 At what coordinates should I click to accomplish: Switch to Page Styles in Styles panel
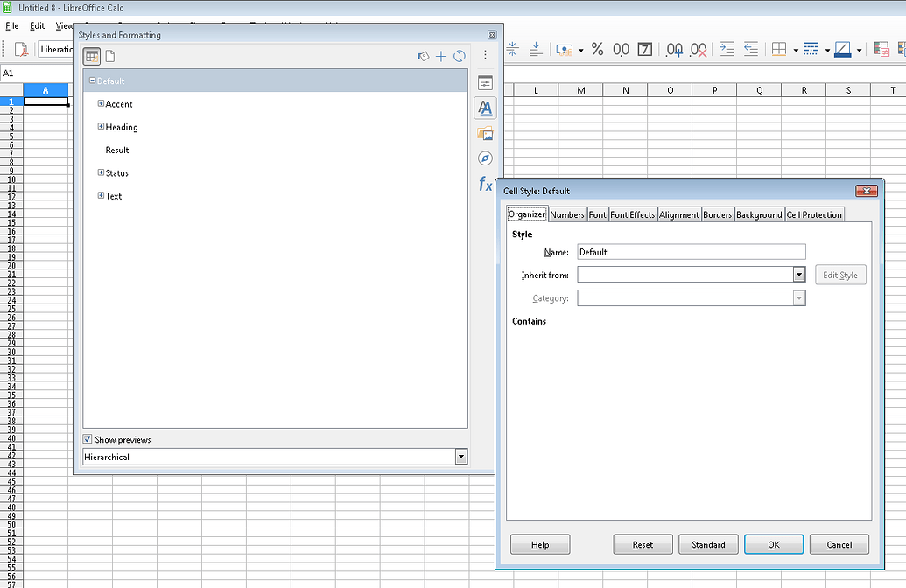click(109, 55)
